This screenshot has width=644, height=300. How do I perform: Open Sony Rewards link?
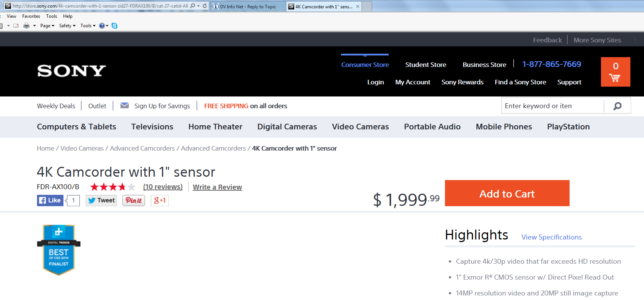462,82
